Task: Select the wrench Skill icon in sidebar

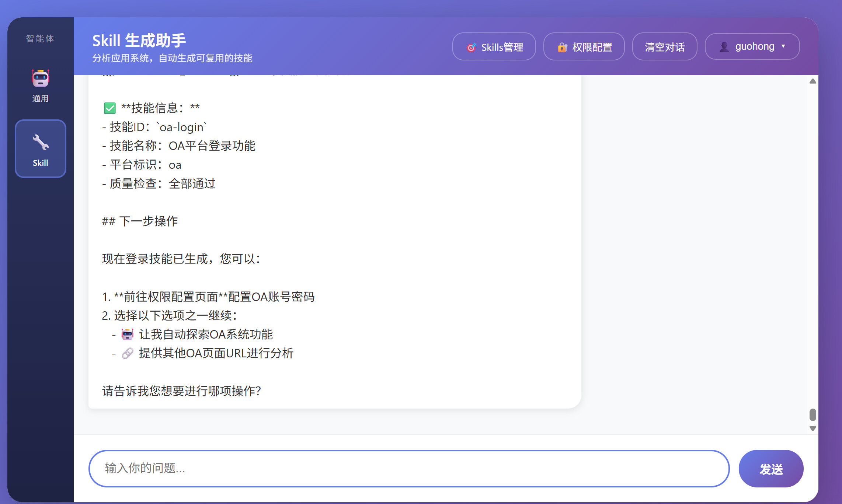Action: [x=41, y=142]
